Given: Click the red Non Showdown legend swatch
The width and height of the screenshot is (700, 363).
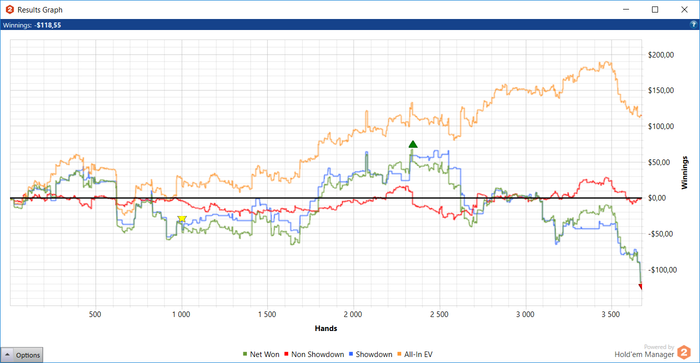Looking at the screenshot, I should [286, 355].
